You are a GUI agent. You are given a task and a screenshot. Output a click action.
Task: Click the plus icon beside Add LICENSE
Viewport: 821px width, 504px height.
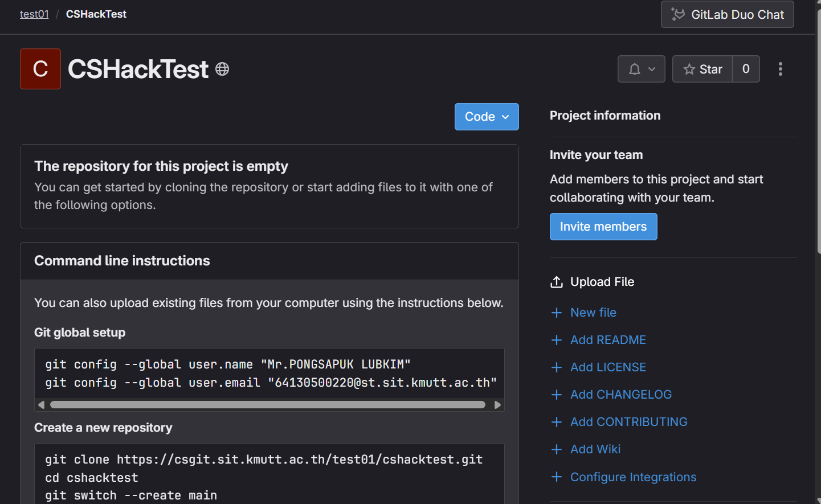557,367
